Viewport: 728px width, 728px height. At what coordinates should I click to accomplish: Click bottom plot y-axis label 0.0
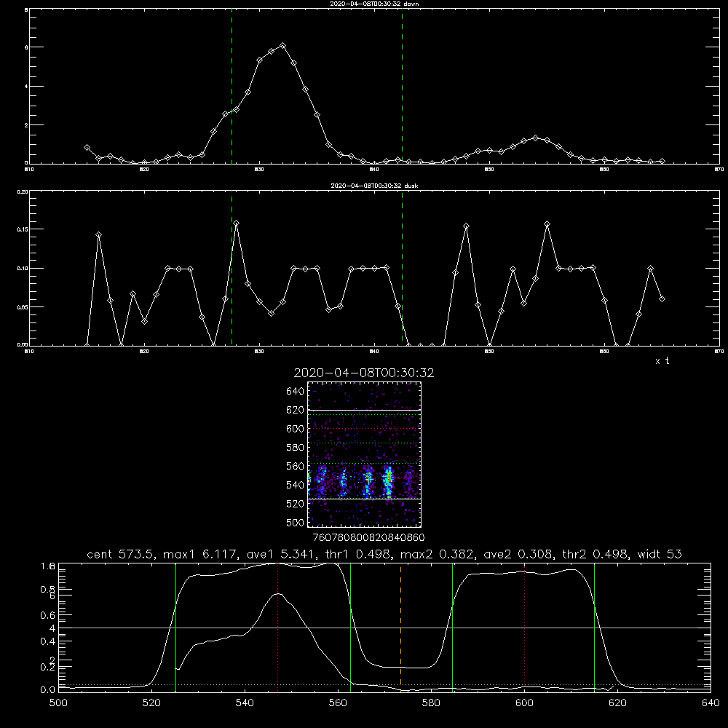[48, 690]
